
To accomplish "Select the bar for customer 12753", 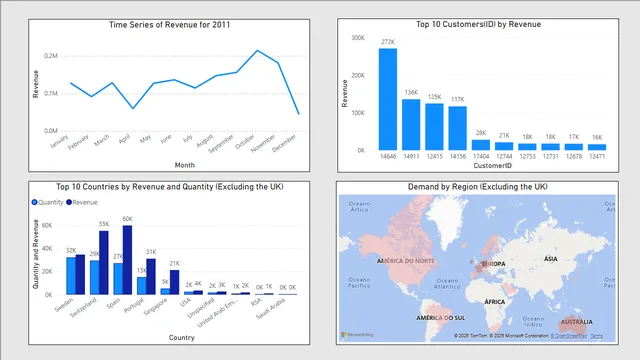I will 527,147.
